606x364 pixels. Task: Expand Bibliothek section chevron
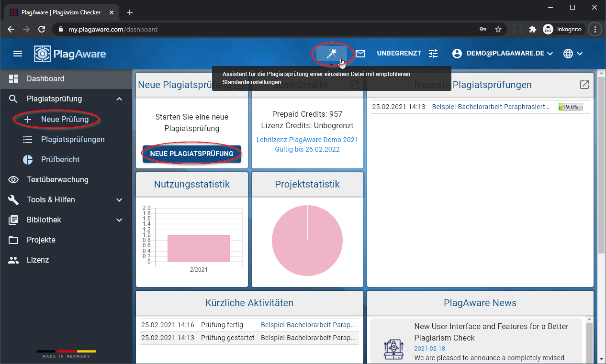point(119,220)
